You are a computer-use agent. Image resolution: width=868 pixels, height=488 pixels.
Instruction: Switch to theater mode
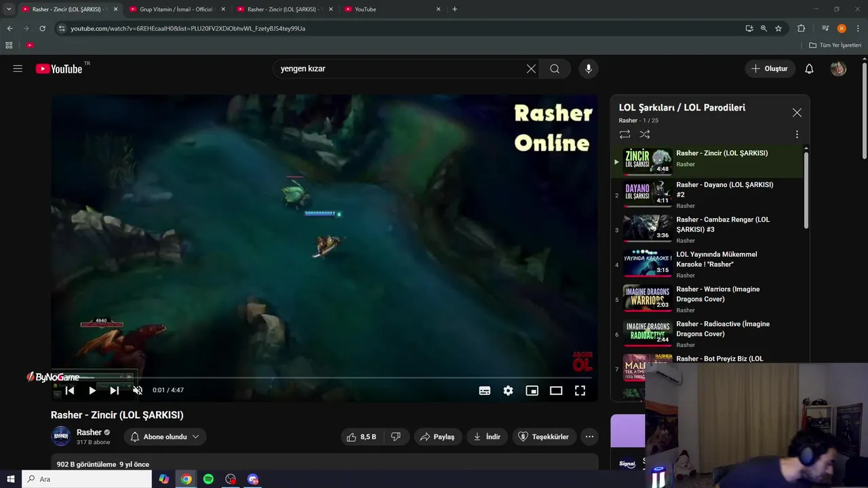[x=556, y=390]
